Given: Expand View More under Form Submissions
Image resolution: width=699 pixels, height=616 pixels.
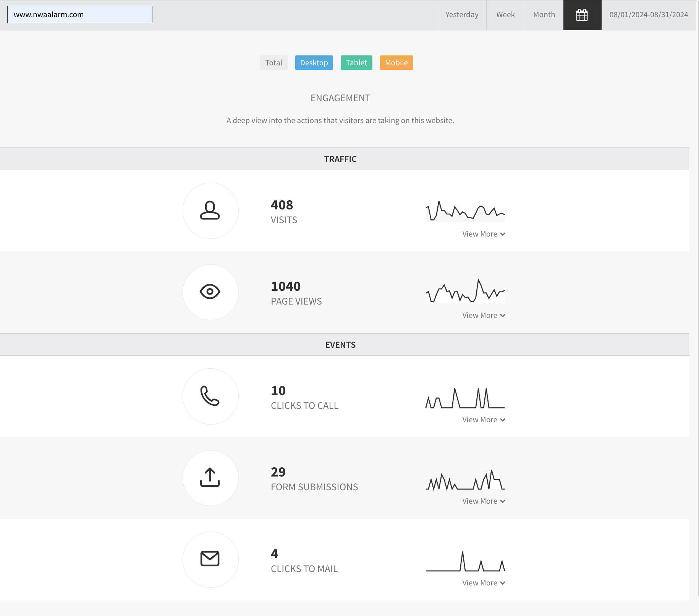Looking at the screenshot, I should [x=484, y=501].
